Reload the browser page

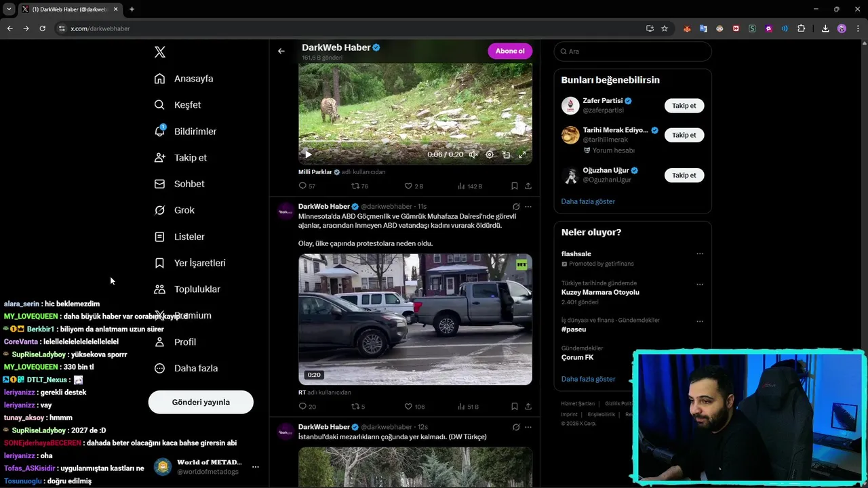[42, 28]
